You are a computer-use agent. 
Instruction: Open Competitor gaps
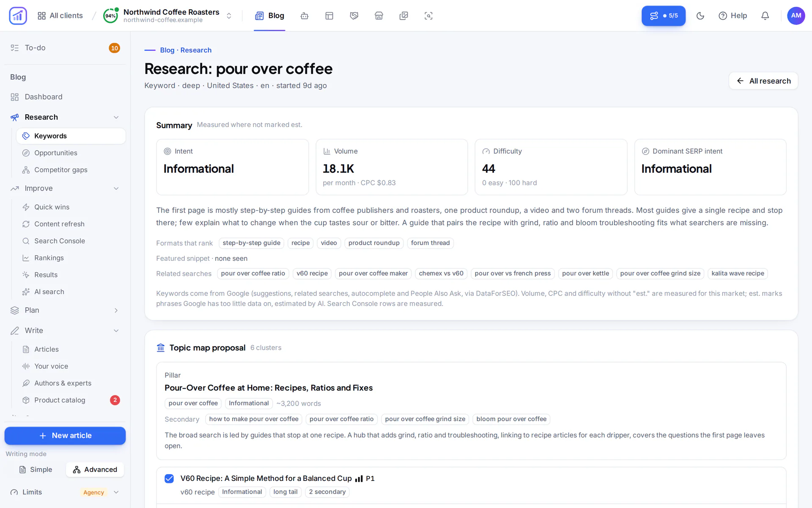point(71,170)
